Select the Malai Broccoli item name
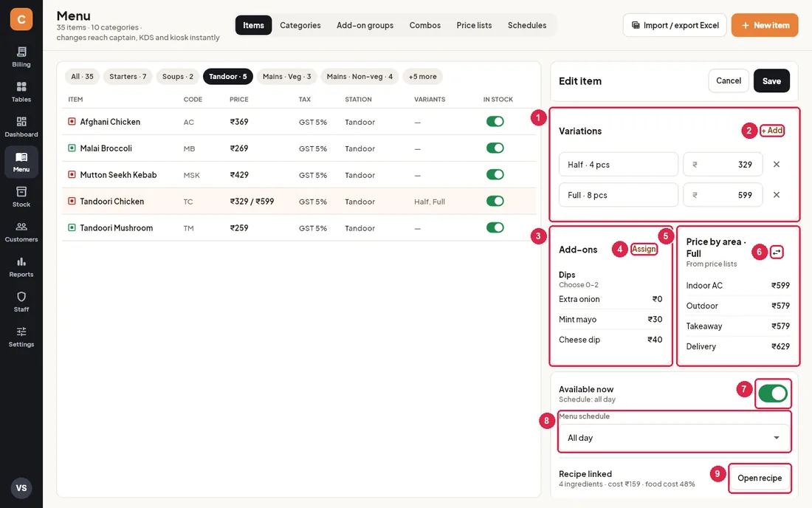Image resolution: width=812 pixels, height=508 pixels. 106,148
